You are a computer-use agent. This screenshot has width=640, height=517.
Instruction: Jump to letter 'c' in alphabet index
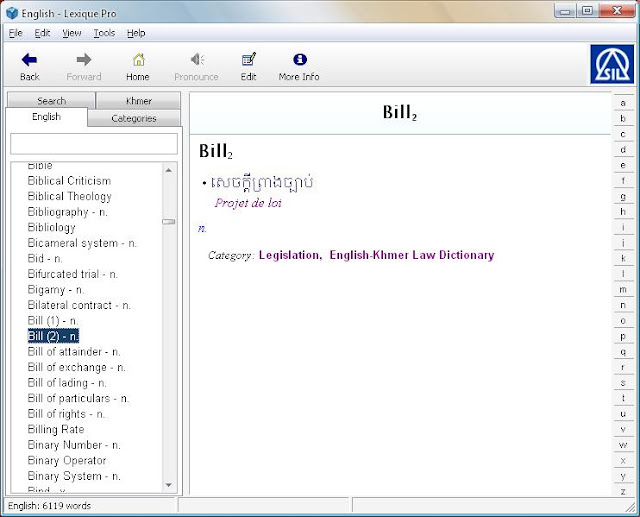click(623, 134)
